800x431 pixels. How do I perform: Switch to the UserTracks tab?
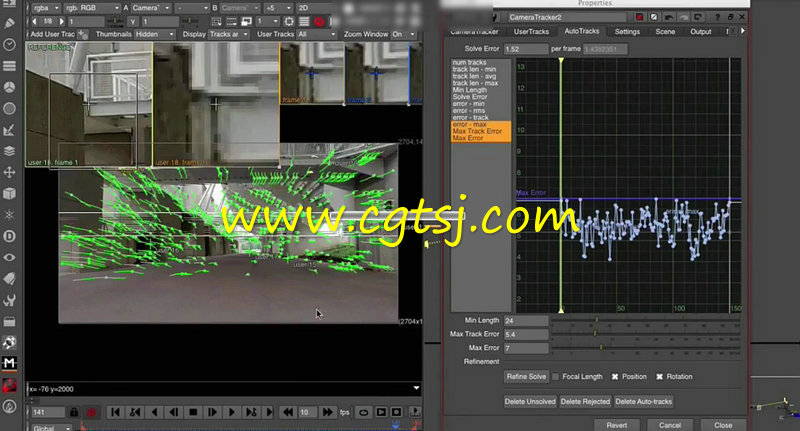pyautogui.click(x=531, y=32)
